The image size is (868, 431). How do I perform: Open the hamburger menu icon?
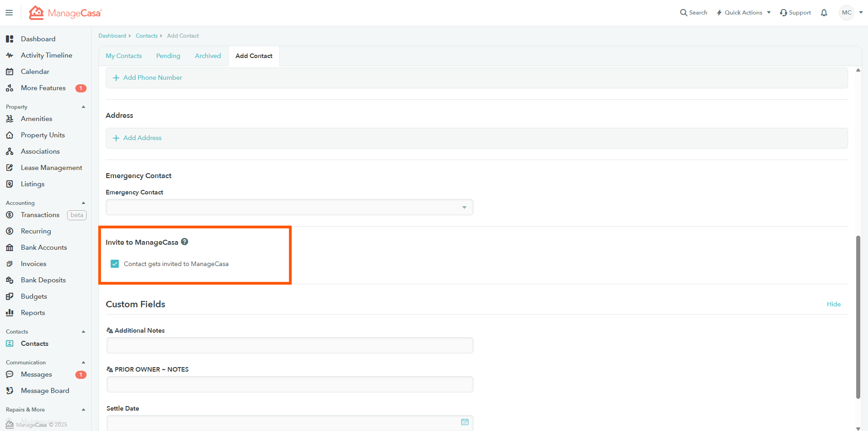tap(9, 13)
